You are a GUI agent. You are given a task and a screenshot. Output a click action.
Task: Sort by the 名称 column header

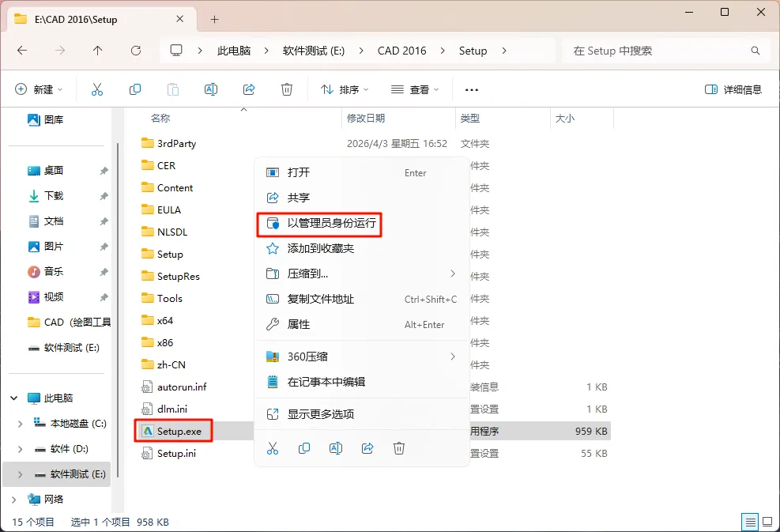160,118
